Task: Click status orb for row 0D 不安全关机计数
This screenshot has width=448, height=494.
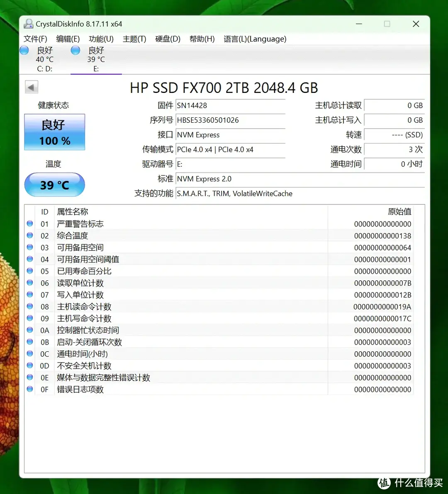Action: (30, 365)
